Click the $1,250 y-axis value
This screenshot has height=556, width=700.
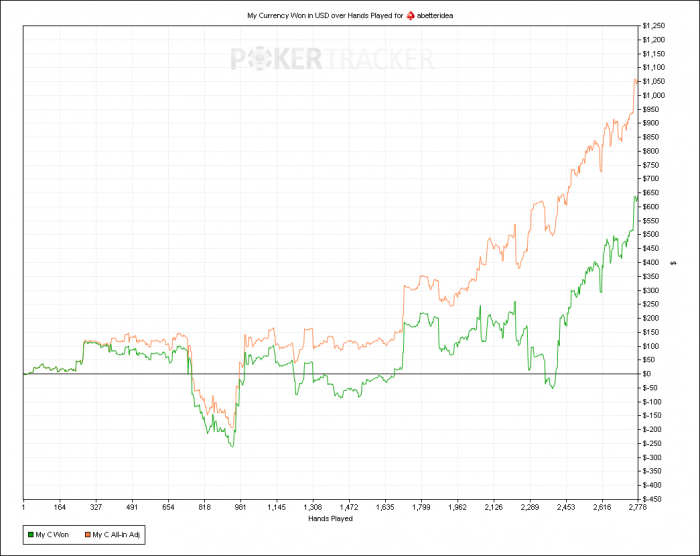click(654, 26)
